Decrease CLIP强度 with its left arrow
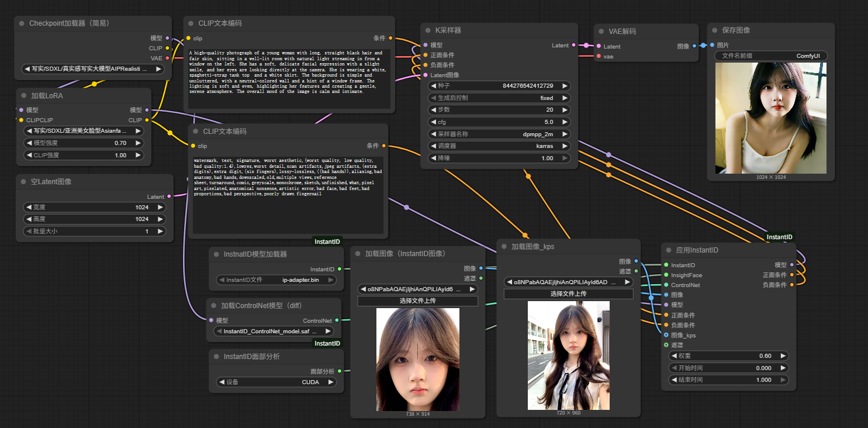Screen dimensions: 868x428 (29, 156)
